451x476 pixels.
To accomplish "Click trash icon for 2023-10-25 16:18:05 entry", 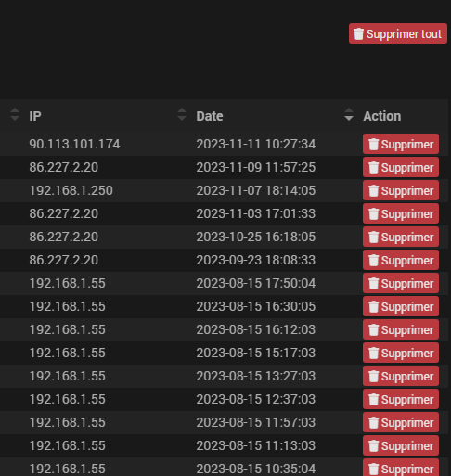I will pyautogui.click(x=373, y=237).
